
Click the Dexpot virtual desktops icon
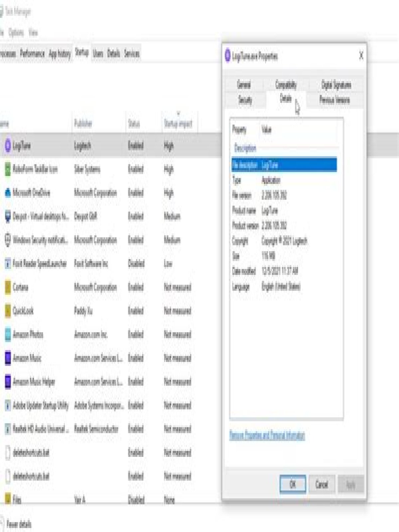pyautogui.click(x=8, y=216)
